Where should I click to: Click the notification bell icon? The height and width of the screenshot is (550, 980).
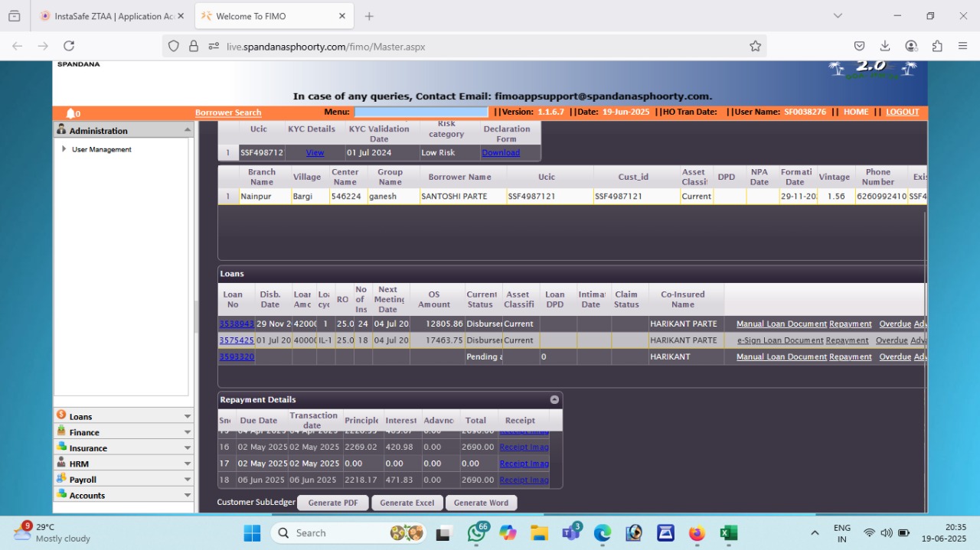click(x=70, y=113)
